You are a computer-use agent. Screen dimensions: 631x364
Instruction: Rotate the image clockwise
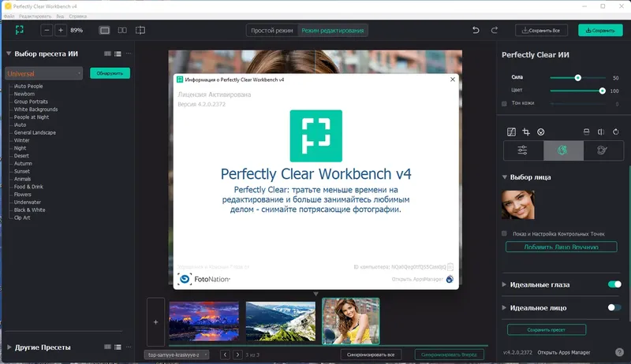tap(616, 132)
